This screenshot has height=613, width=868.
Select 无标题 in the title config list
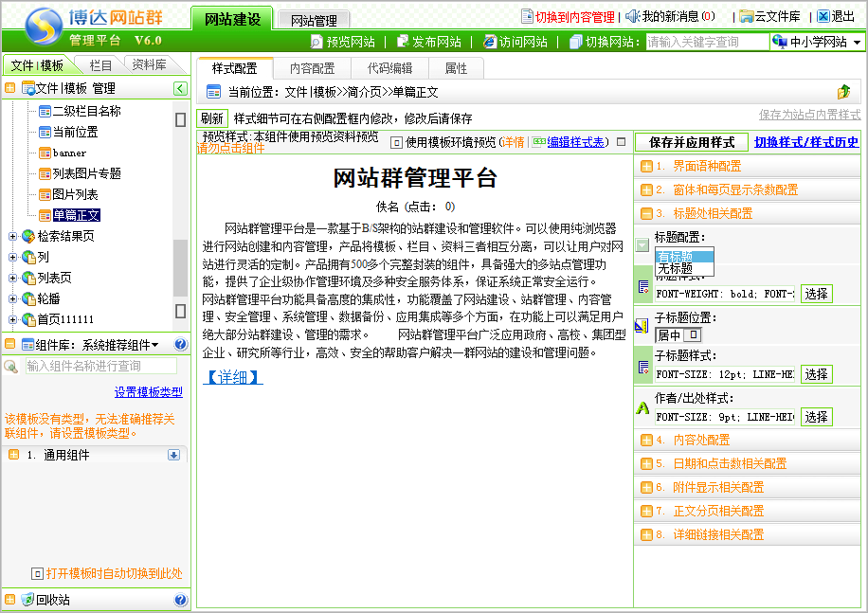(675, 269)
